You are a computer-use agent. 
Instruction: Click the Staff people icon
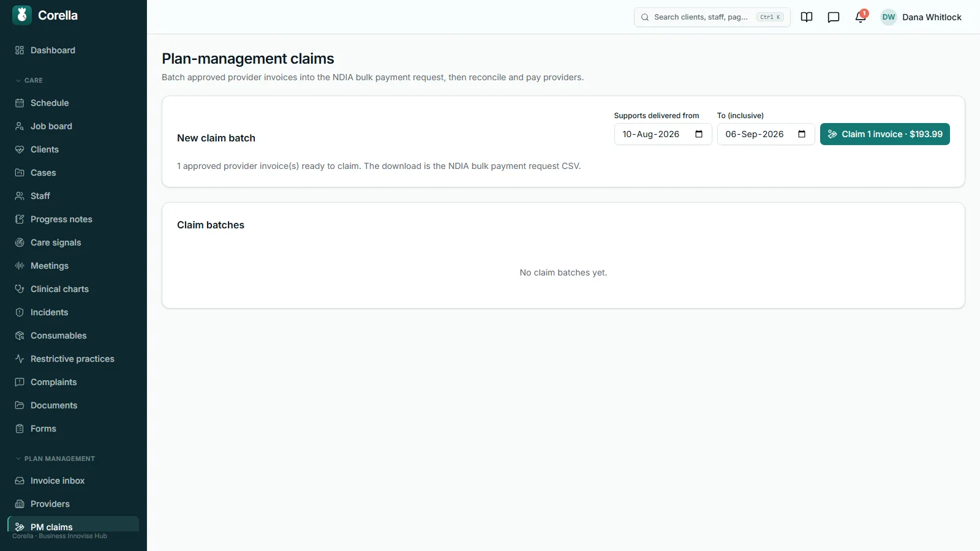click(x=20, y=196)
